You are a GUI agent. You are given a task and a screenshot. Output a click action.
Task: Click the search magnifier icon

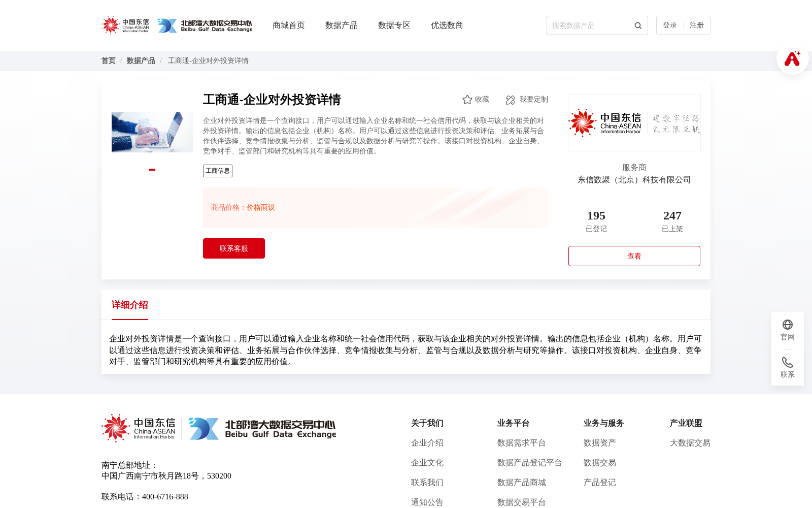point(638,25)
